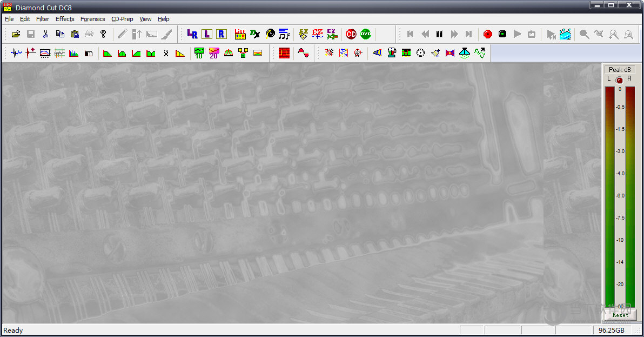The width and height of the screenshot is (644, 337).
Task: Open the CD-Prep menu
Action: tap(122, 19)
